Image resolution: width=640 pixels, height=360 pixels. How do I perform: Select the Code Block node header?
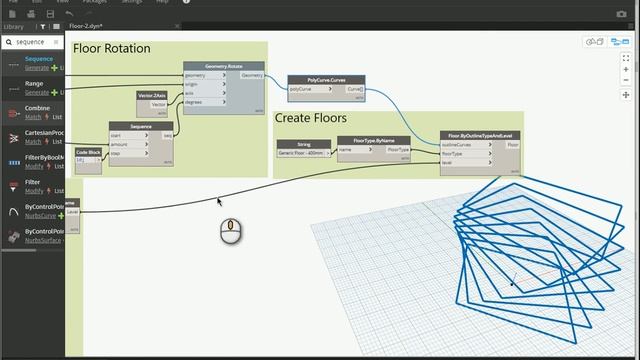[x=88, y=152]
